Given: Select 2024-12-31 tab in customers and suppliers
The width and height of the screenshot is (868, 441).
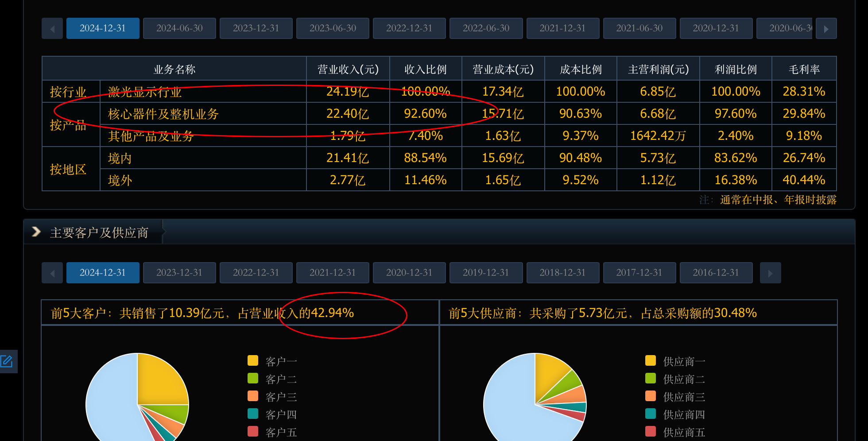Looking at the screenshot, I should 103,273.
